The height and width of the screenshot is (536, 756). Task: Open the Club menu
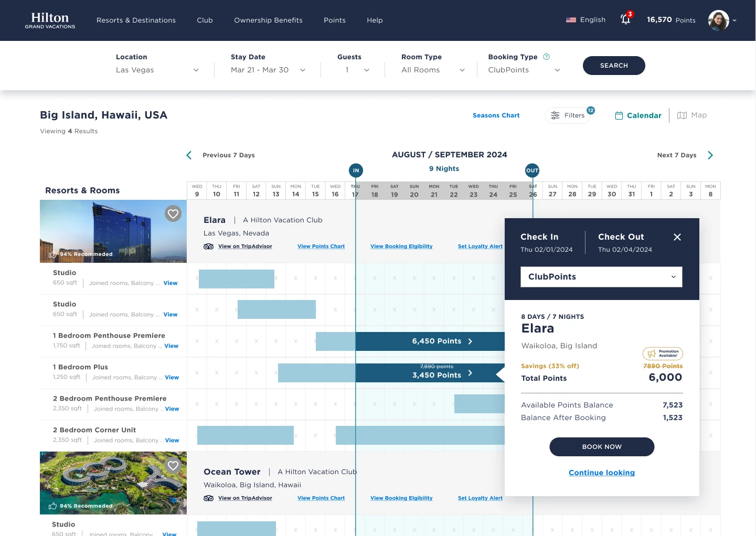coord(205,20)
